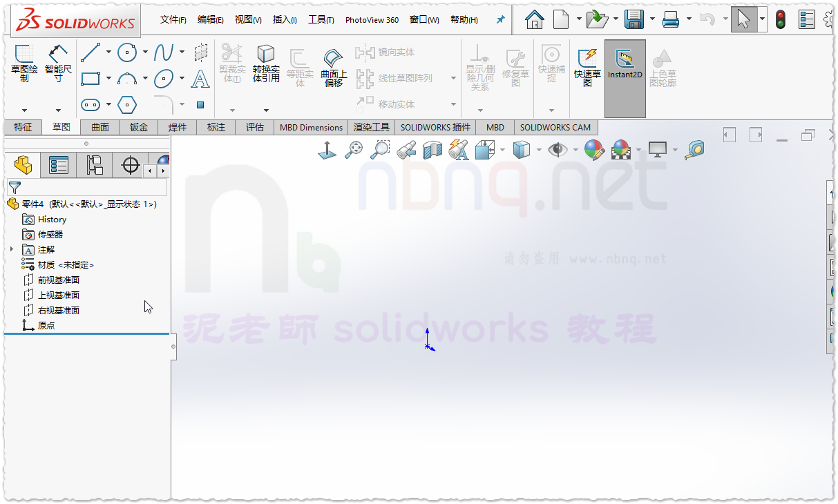Click the View Orientation triad icon
Screen dimensions: 838x504
pos(486,149)
